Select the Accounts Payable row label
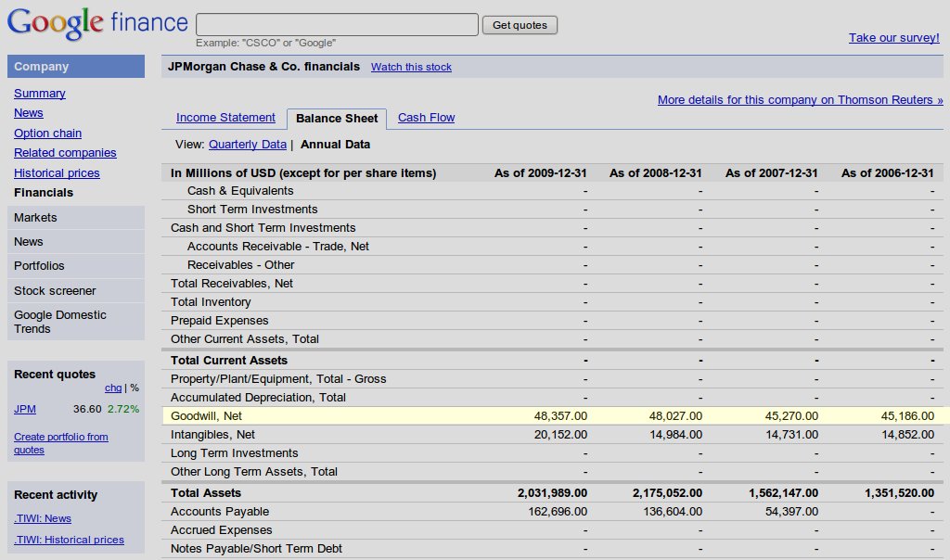This screenshot has width=950, height=560. coord(220,512)
